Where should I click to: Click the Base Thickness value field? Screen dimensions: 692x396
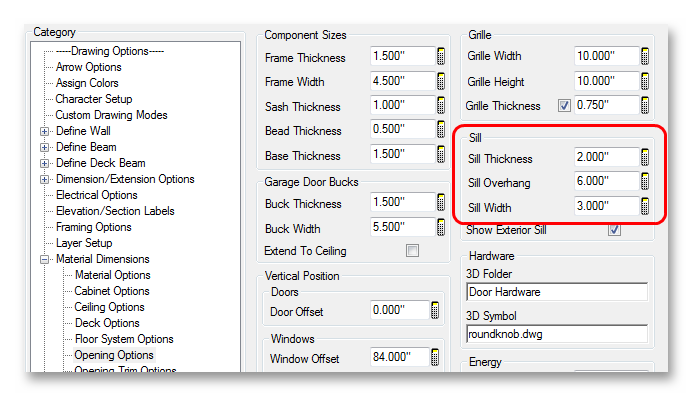coord(402,154)
